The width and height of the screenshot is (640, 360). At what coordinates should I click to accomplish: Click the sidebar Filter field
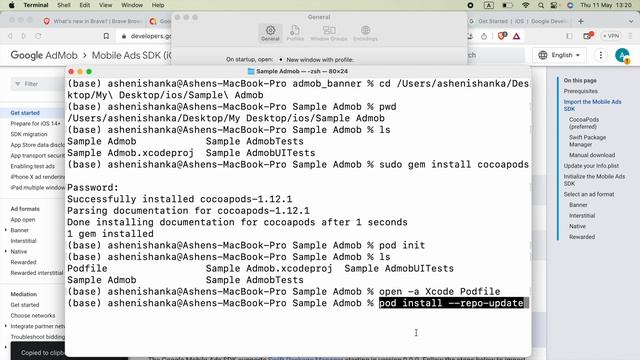(38, 84)
